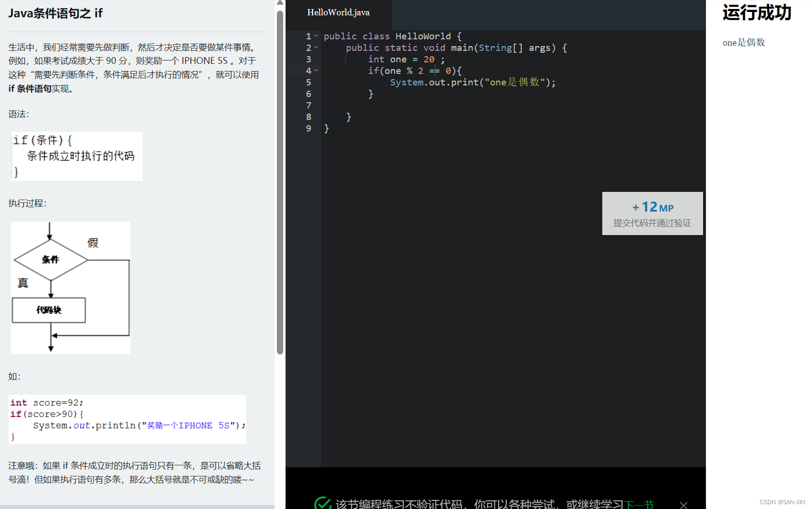Collapse the if block fold on line 4
812x509 pixels.
316,71
